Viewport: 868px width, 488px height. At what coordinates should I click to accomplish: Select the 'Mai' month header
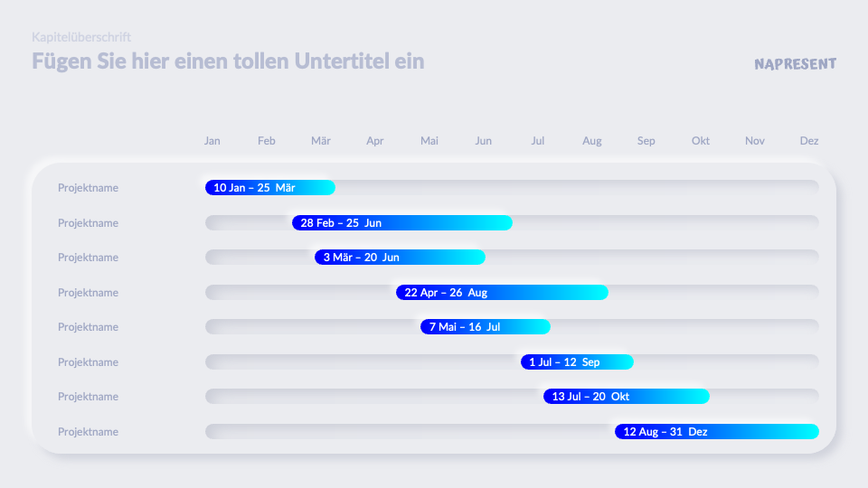click(429, 141)
